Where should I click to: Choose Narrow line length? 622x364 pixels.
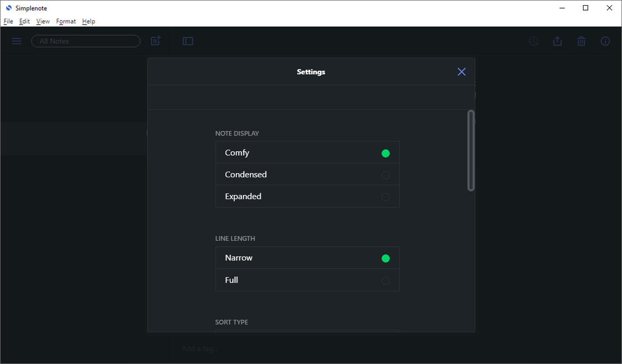pyautogui.click(x=307, y=258)
